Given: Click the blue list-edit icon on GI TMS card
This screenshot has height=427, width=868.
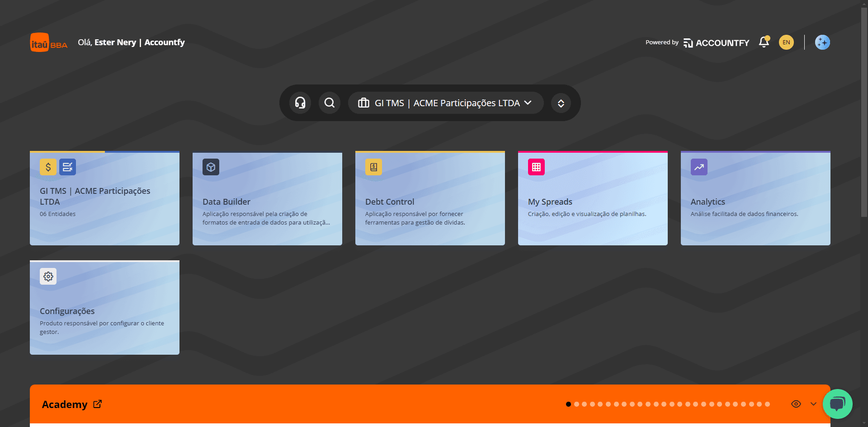Looking at the screenshot, I should point(67,167).
